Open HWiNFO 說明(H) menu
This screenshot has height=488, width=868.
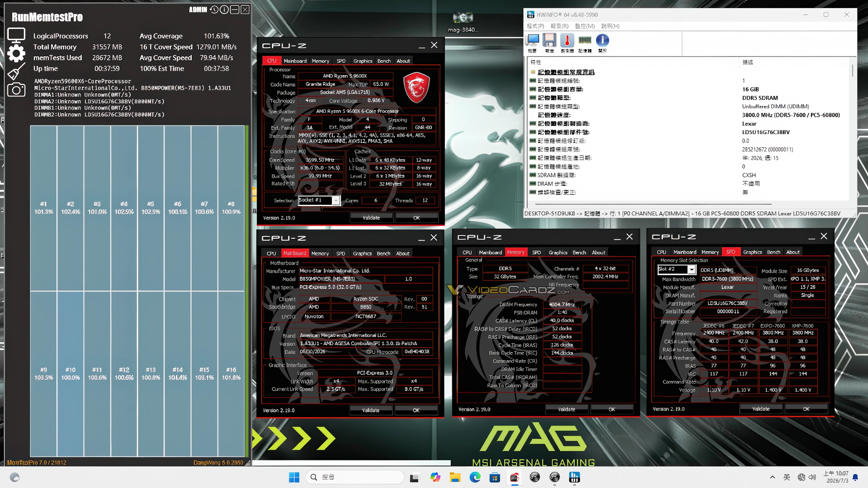tap(610, 26)
